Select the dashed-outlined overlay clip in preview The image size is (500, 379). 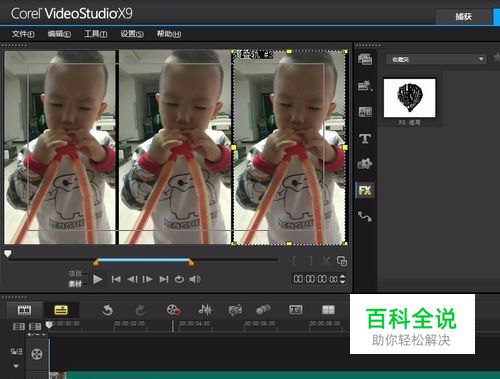pos(289,147)
